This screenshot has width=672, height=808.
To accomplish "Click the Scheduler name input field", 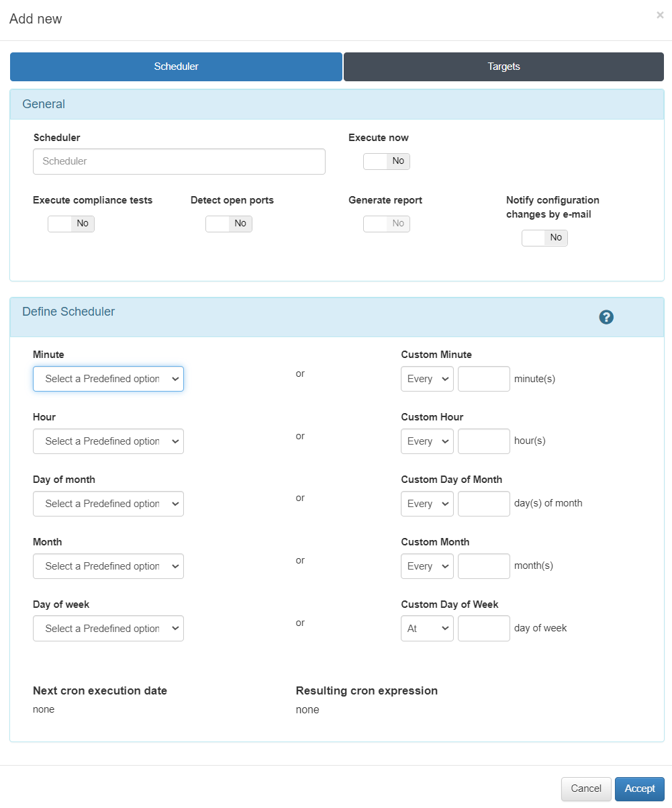I will tap(179, 161).
